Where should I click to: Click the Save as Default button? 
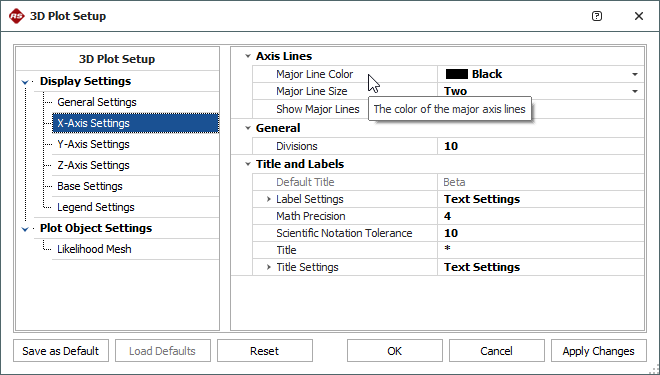(61, 351)
